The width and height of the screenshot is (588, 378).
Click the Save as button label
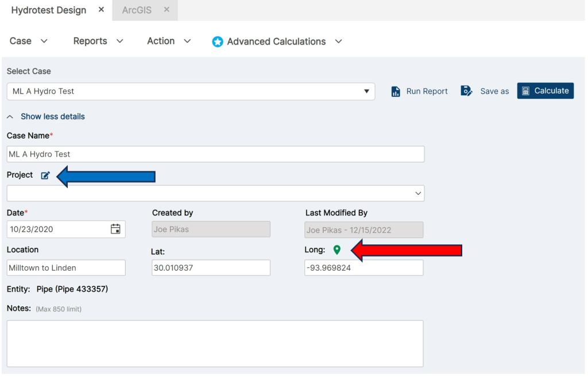click(x=494, y=91)
